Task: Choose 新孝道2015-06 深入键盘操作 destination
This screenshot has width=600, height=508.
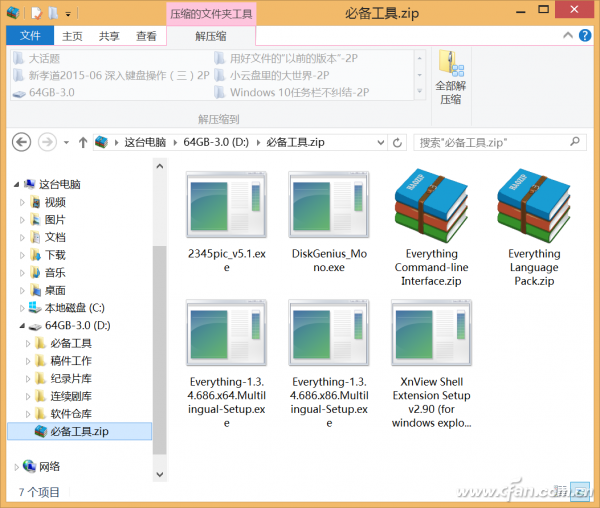Action: coord(111,75)
